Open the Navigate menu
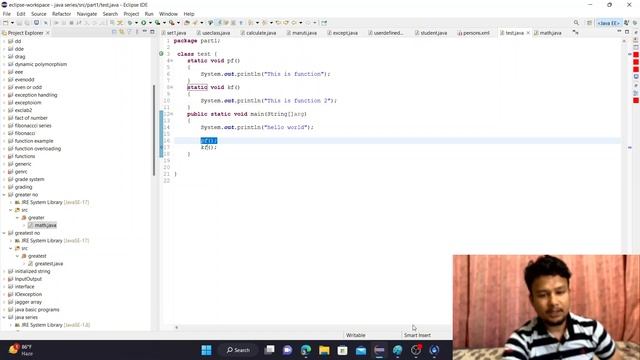This screenshot has width=640, height=360. 87,14
